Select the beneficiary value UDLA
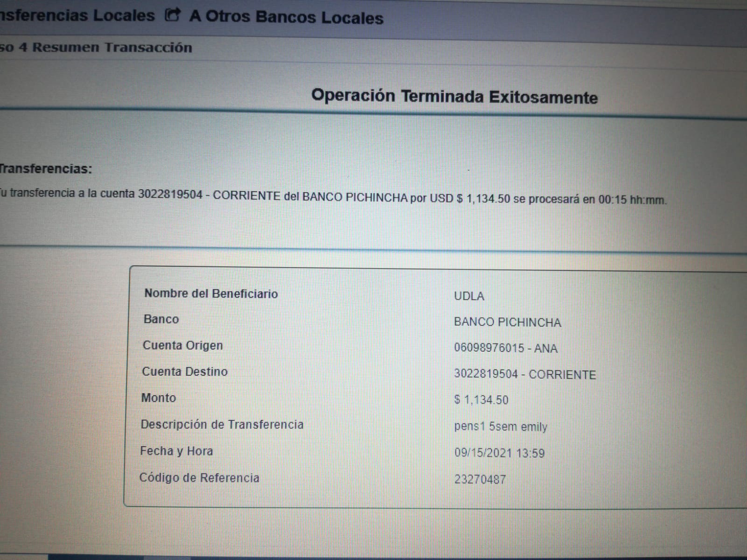This screenshot has width=747, height=560. (x=469, y=296)
